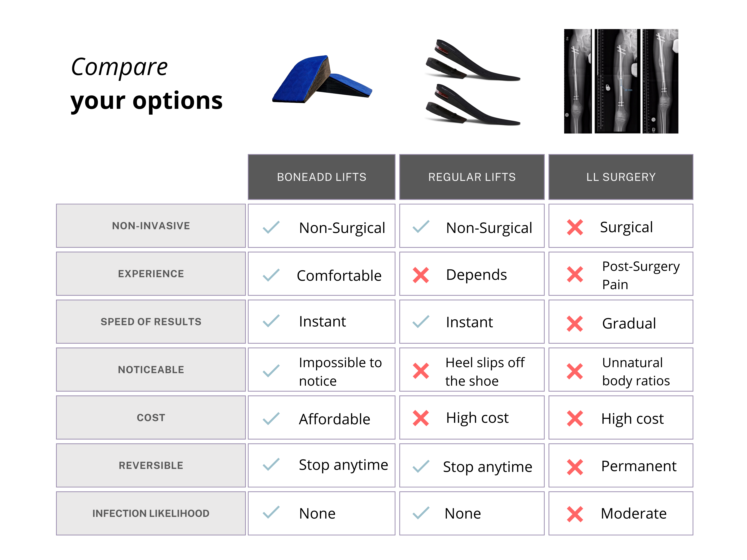This screenshot has height=560, width=747.
Task: Click the NON-INVASIVE row label
Action: pyautogui.click(x=151, y=226)
